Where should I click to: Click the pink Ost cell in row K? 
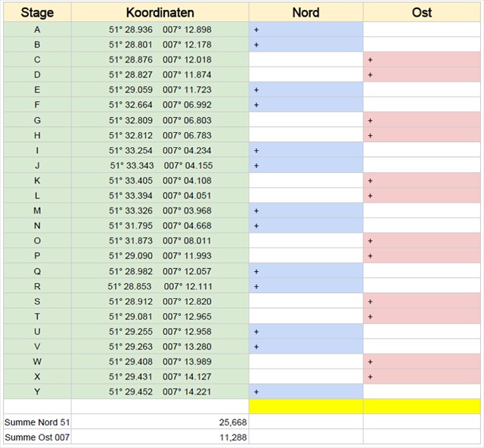[421, 181]
